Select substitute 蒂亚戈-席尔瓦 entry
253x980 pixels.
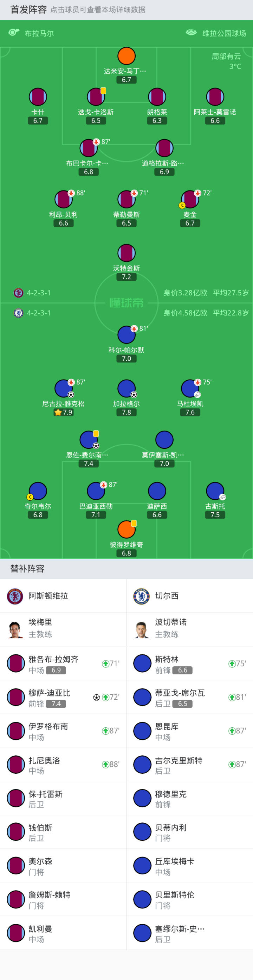[190, 697]
